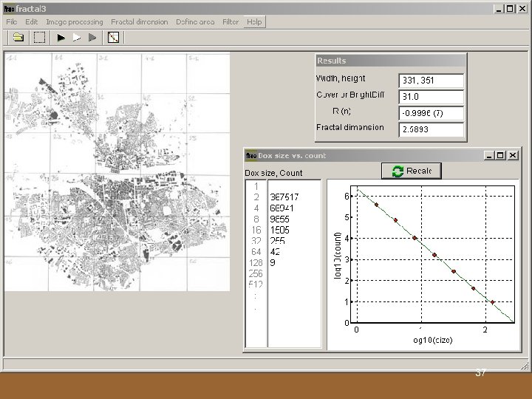The width and height of the screenshot is (532, 399).
Task: Click the open file folder icon
Action: 18,36
